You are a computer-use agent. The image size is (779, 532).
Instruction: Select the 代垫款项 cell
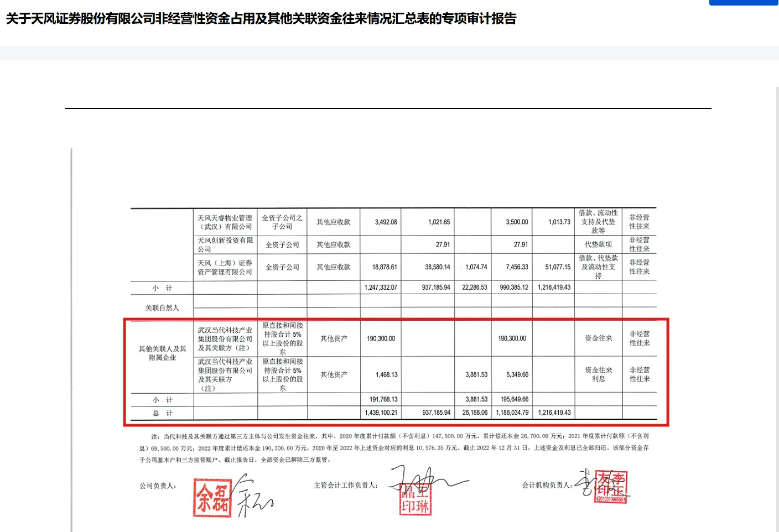click(x=598, y=244)
